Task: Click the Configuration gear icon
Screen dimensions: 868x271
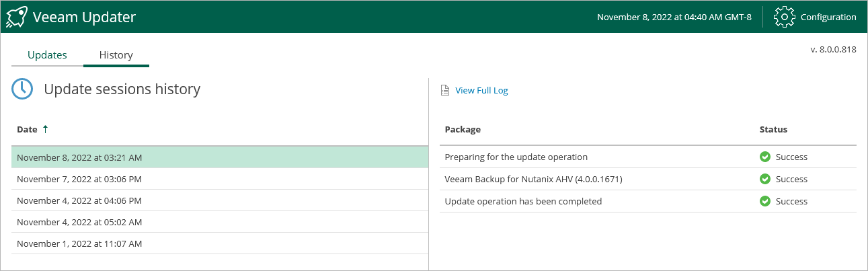Action: pyautogui.click(x=785, y=17)
